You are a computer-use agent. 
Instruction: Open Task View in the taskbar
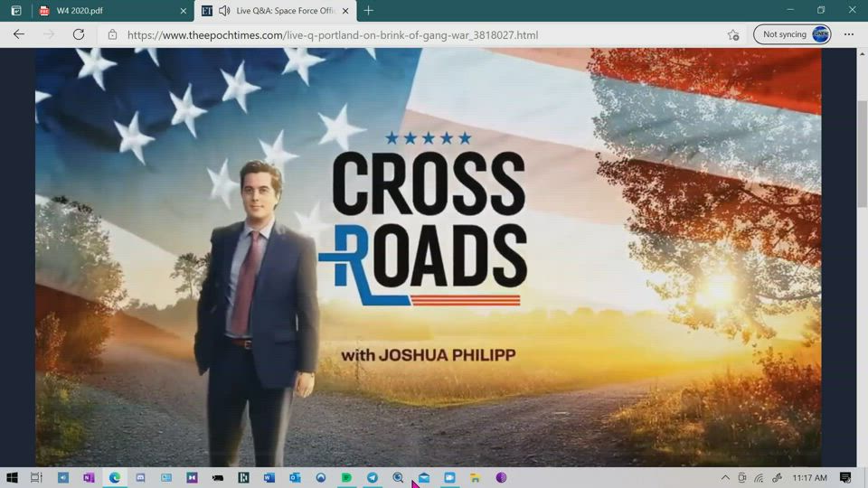[x=37, y=478]
